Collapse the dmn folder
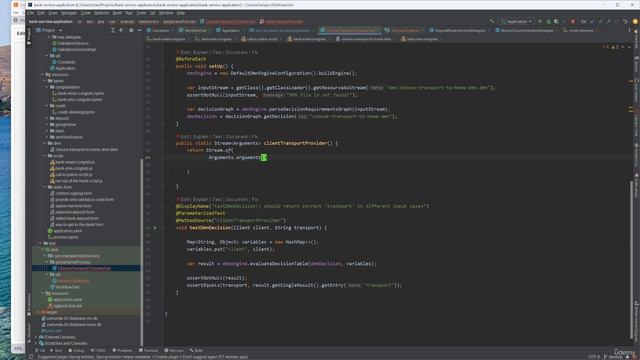Image resolution: width=640 pixels, height=360 pixels. click(x=44, y=143)
